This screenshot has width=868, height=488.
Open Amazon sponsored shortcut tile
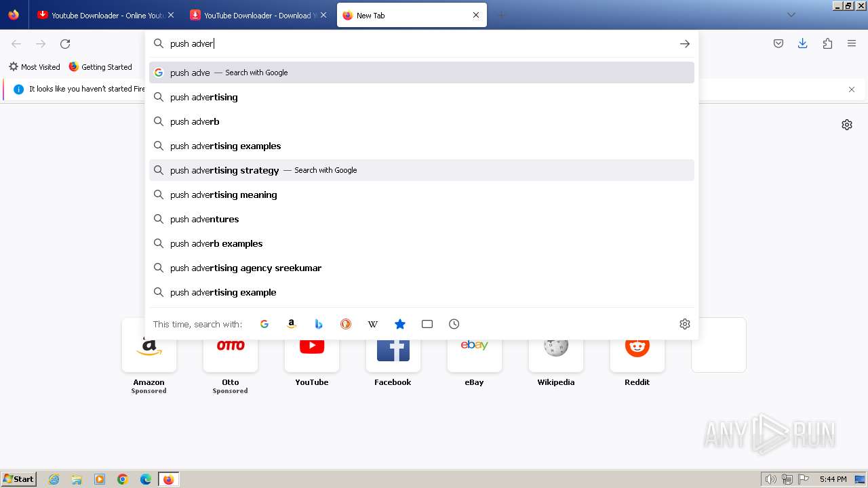coord(149,356)
